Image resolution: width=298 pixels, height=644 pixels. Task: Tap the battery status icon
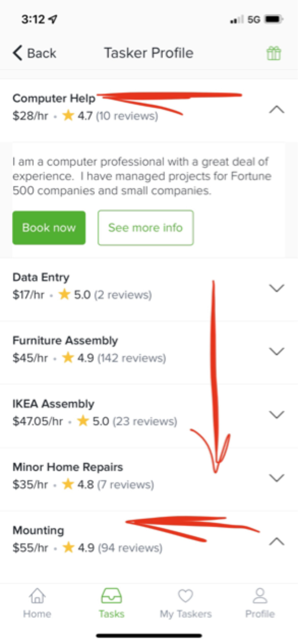click(x=274, y=19)
